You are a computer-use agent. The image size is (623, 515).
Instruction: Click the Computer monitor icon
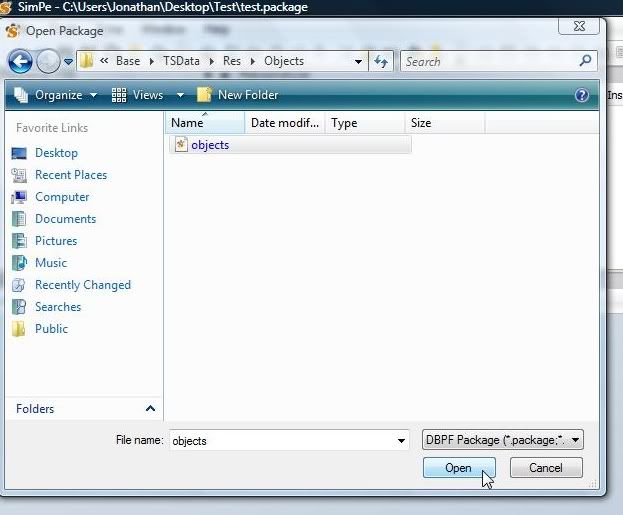(x=19, y=197)
